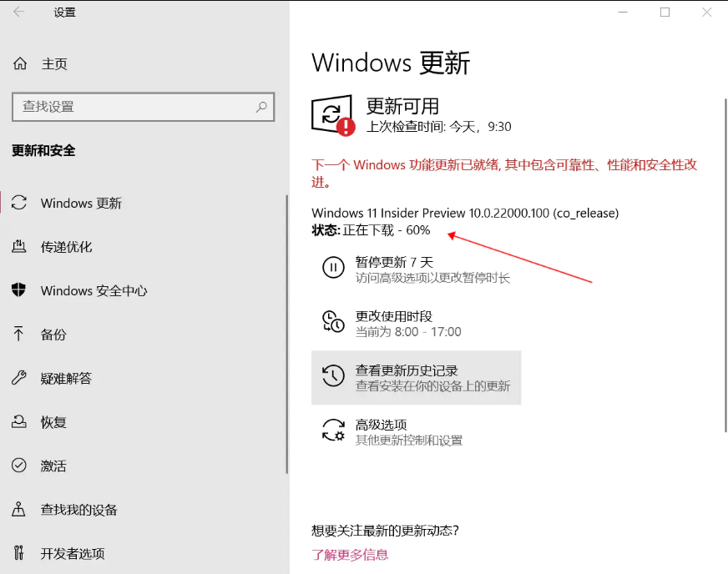Screen dimensions: 728x574
Task: Click the clock icon for 更改使用时段
Action: (x=333, y=321)
